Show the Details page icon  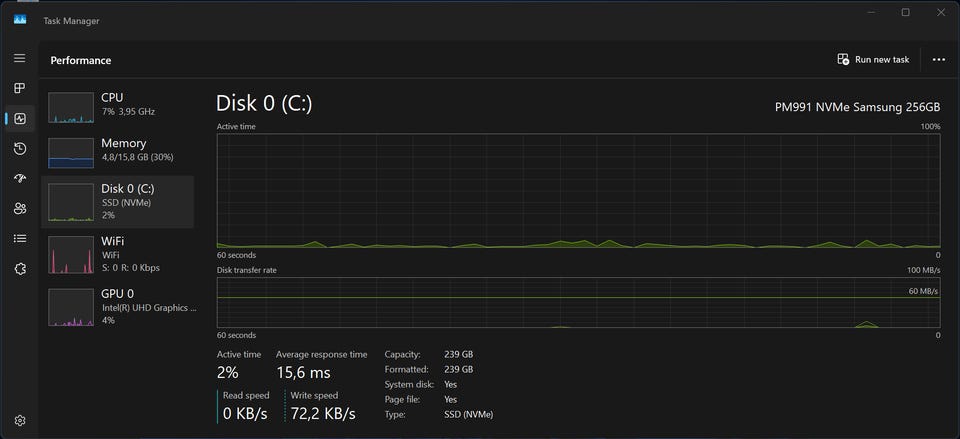click(19, 239)
